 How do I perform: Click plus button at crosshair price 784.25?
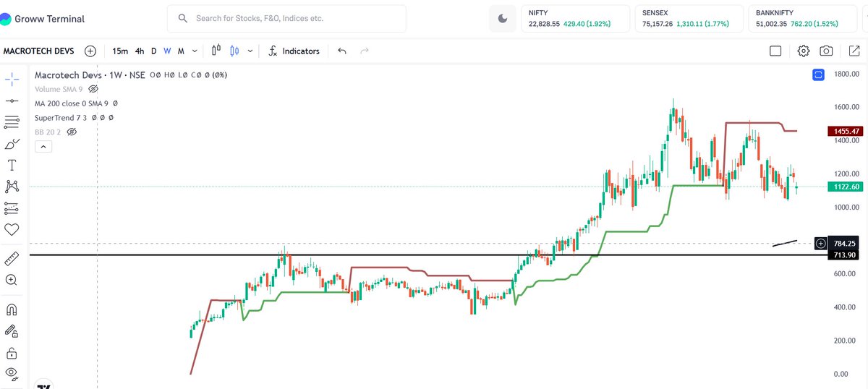(x=820, y=244)
